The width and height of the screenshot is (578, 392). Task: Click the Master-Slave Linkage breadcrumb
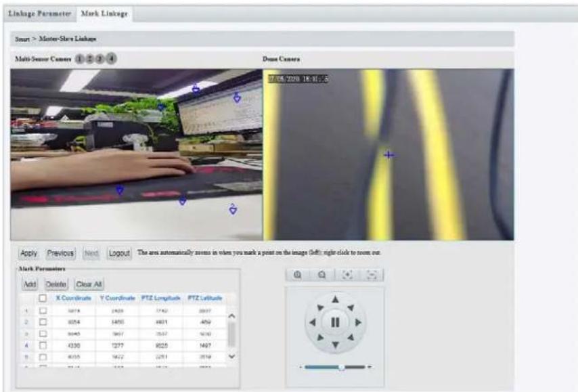(68, 39)
